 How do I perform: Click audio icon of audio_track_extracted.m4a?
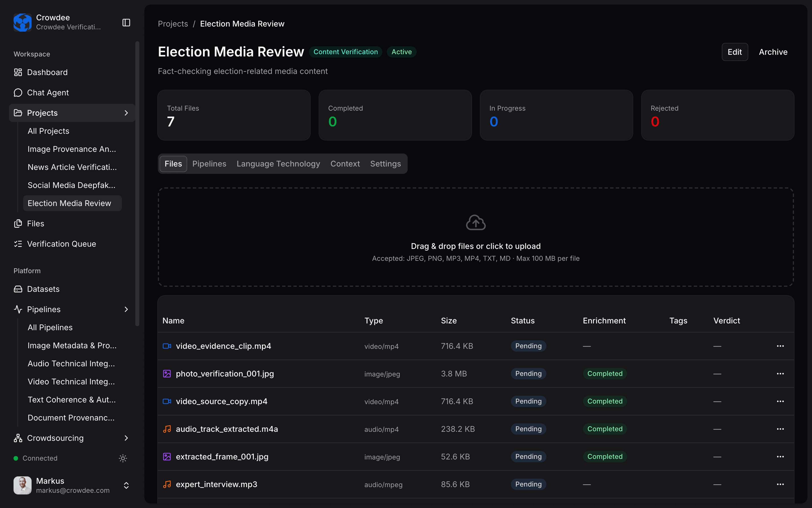click(x=167, y=429)
